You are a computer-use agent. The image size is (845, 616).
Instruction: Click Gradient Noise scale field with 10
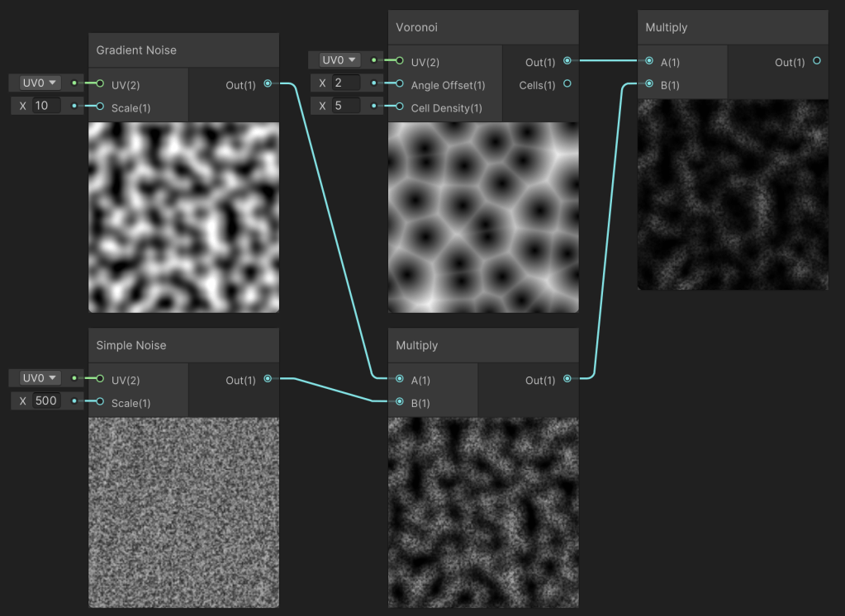45,106
